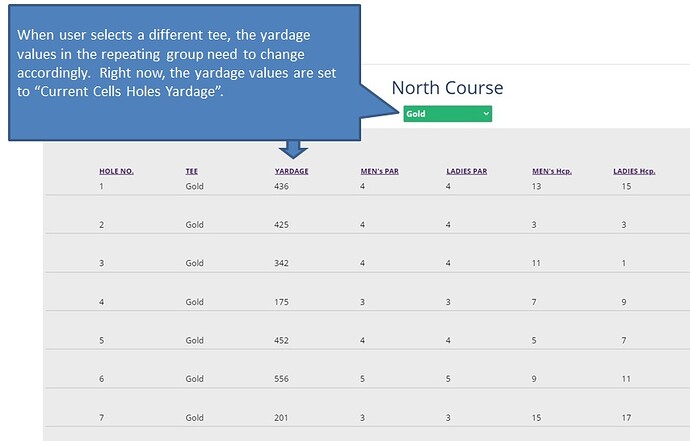Select yardage value 425 in hole 2 row
690x441 pixels.
click(x=281, y=224)
